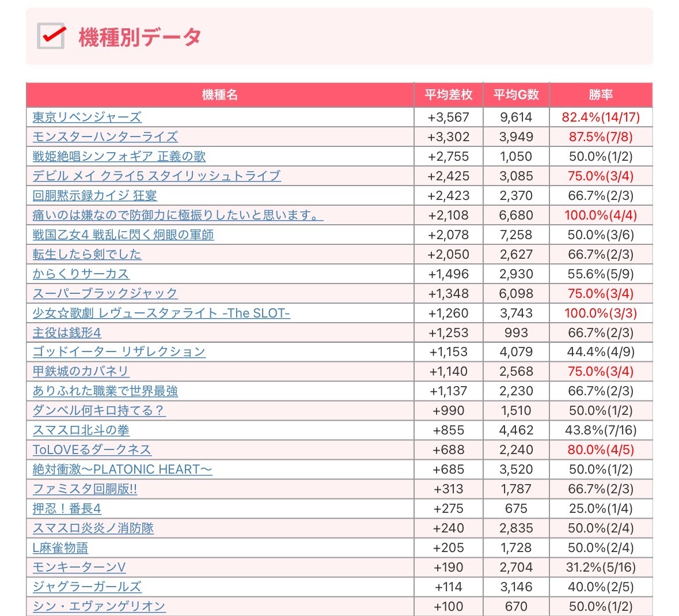The image size is (679, 616).
Task: Click the 50.0%(3/6) win rate cell
Action: click(601, 235)
